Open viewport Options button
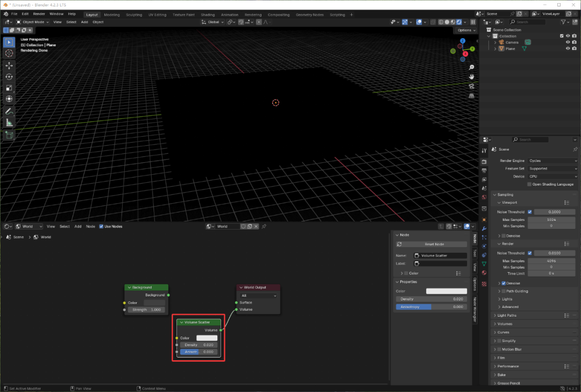The width and height of the screenshot is (581, 392). click(466, 31)
